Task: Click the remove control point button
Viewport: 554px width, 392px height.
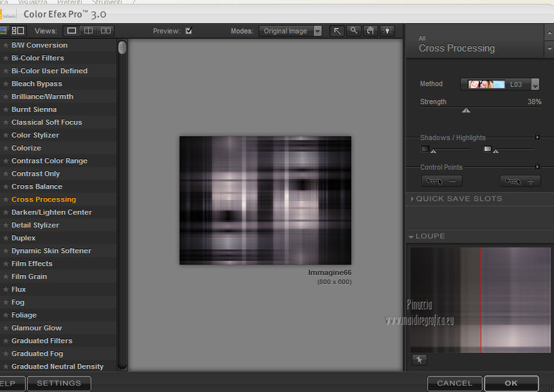Action: (441, 181)
